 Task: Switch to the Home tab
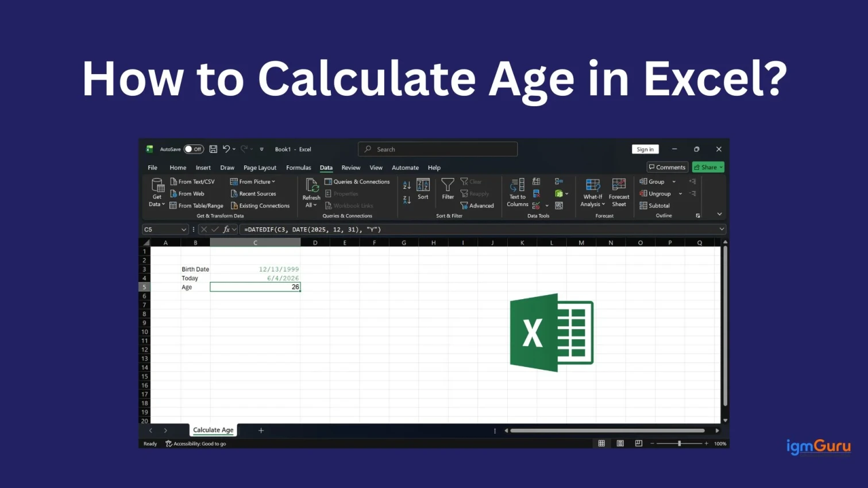178,168
